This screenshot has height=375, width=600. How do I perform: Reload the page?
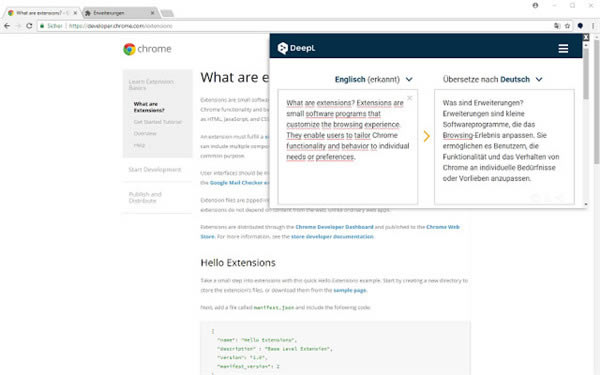pyautogui.click(x=29, y=26)
